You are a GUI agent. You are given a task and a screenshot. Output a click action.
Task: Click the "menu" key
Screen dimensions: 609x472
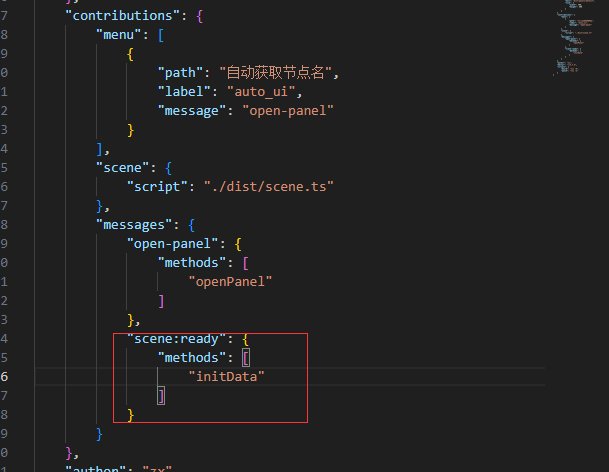coord(118,35)
